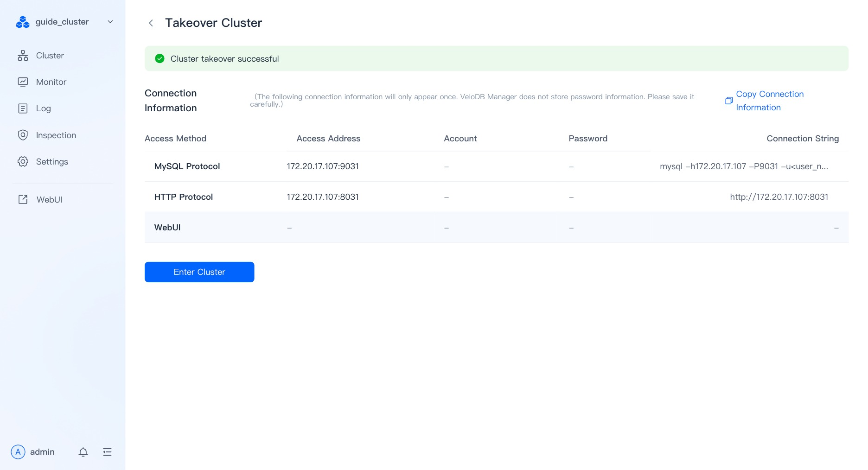Select the MySQL Protocol row label
This screenshot has height=470, width=868.
tap(187, 166)
